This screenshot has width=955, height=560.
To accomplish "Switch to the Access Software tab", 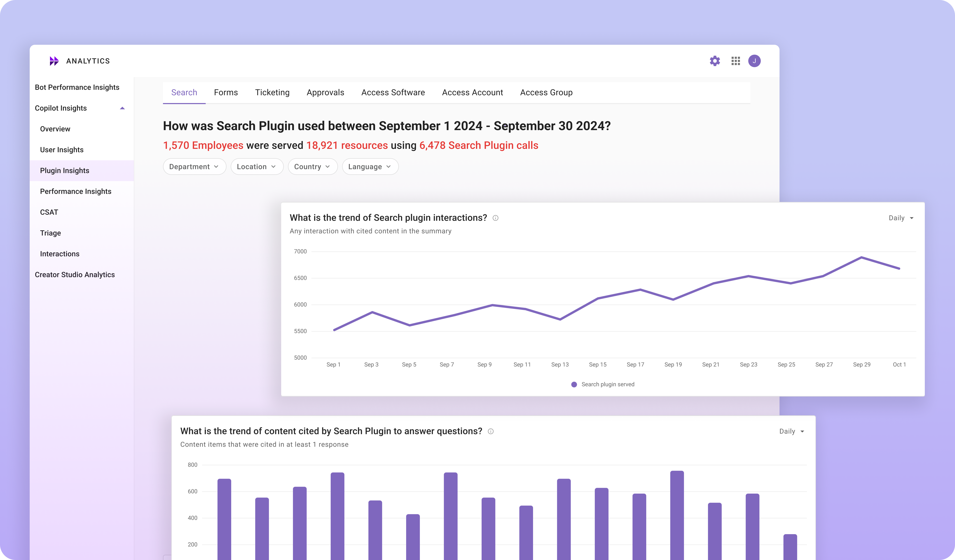I will (393, 92).
